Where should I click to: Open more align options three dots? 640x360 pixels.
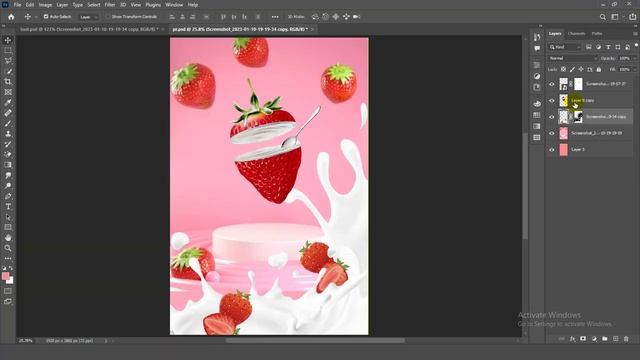(x=275, y=17)
